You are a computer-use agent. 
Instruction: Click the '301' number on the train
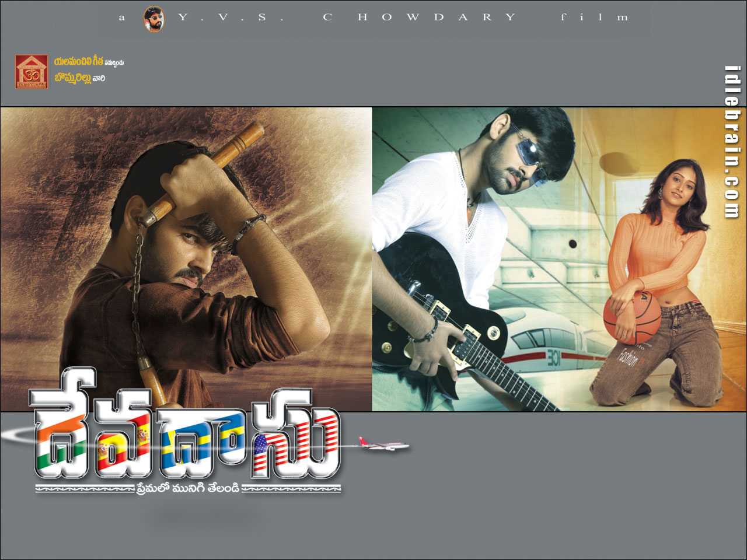(x=553, y=358)
